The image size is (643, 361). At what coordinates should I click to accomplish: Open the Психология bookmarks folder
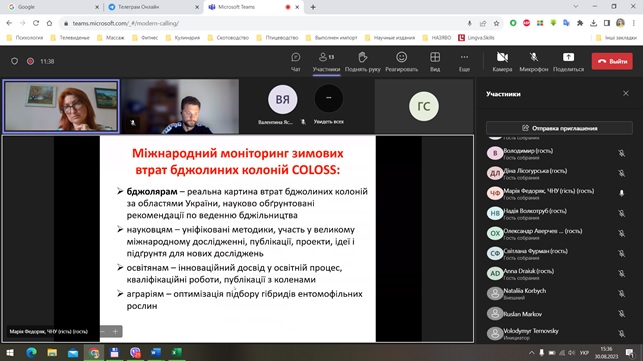(25, 38)
